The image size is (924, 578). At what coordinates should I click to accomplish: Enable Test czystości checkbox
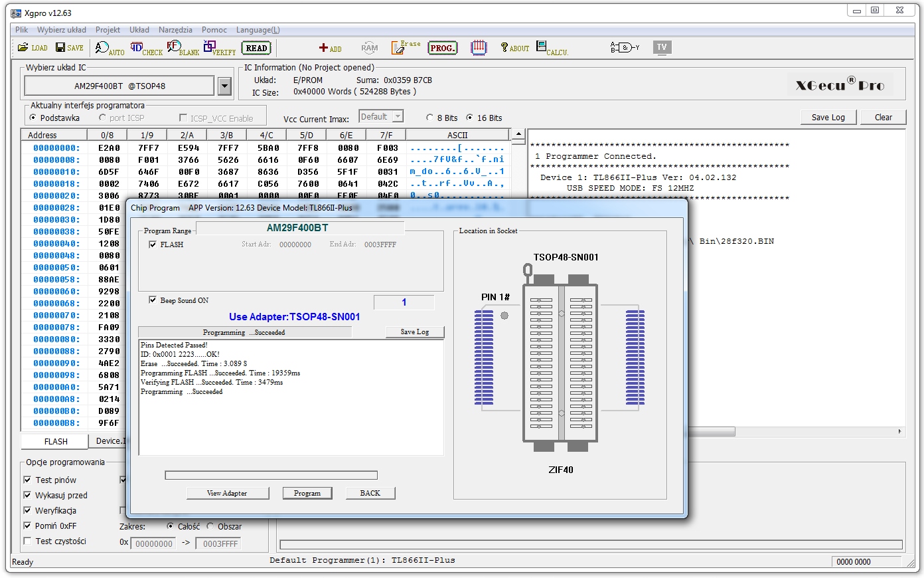point(27,541)
